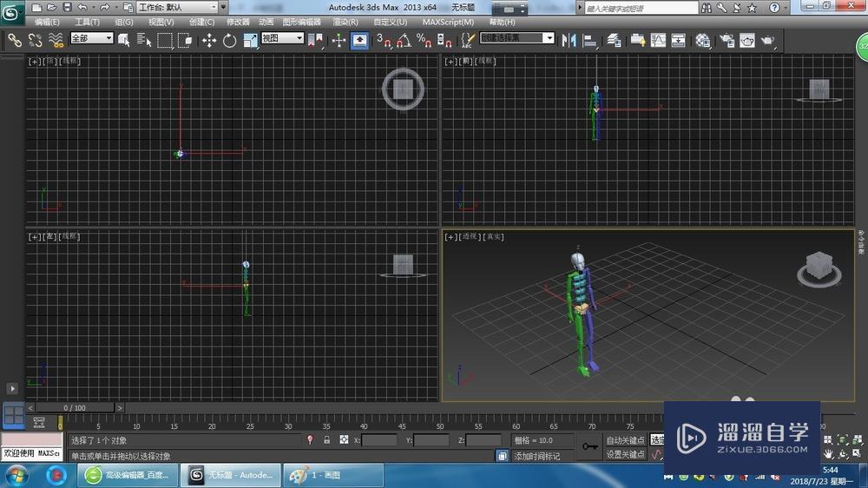The image size is (868, 488).
Task: Click the Align tool icon
Action: click(590, 41)
